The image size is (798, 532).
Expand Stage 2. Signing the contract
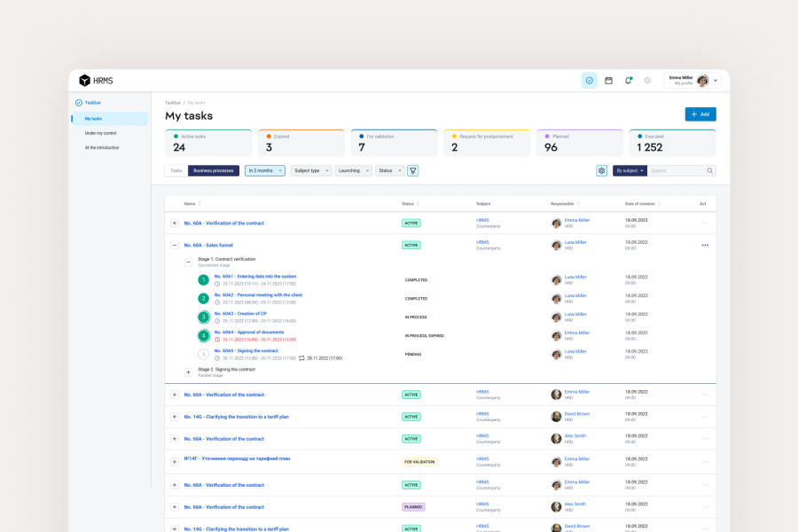[188, 372]
